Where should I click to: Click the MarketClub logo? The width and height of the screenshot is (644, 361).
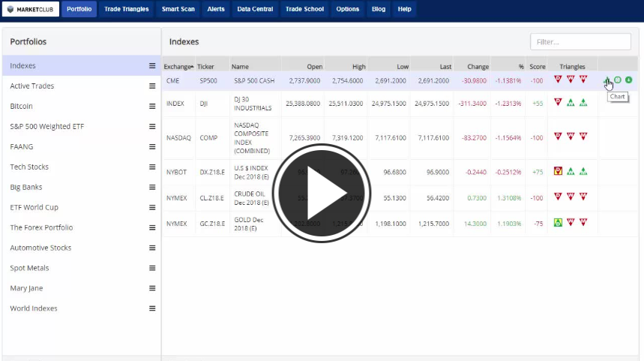[31, 9]
